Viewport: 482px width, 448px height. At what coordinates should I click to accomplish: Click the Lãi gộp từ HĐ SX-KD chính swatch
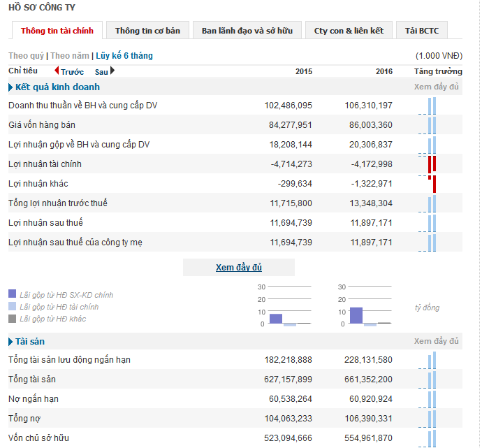pos(12,294)
